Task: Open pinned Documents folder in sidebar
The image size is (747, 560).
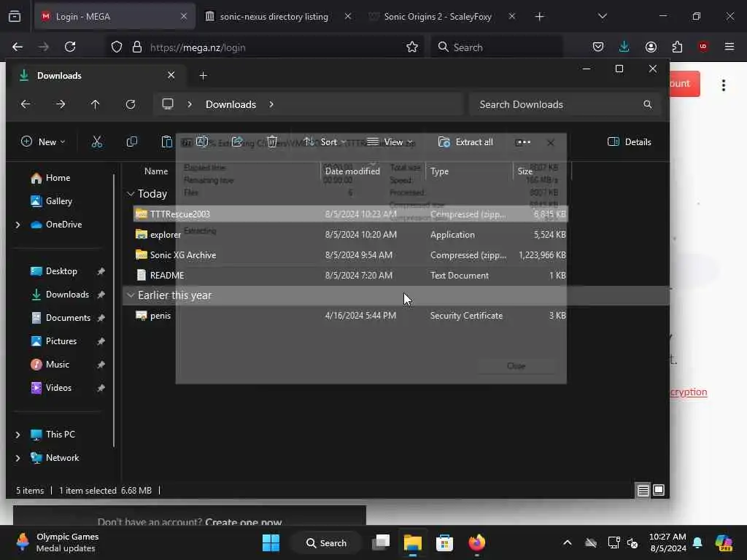Action: pyautogui.click(x=68, y=318)
